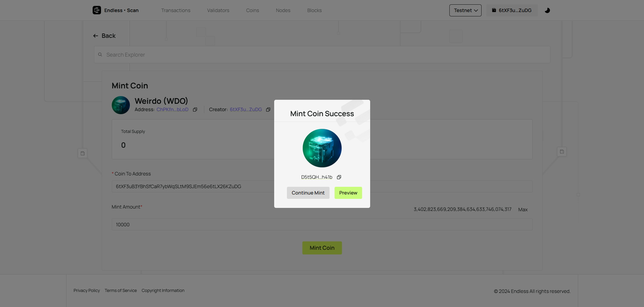Screen dimensions: 644x307
Task: Copy the transaction hash D5t5QH...h41b
Action: [x=339, y=177]
